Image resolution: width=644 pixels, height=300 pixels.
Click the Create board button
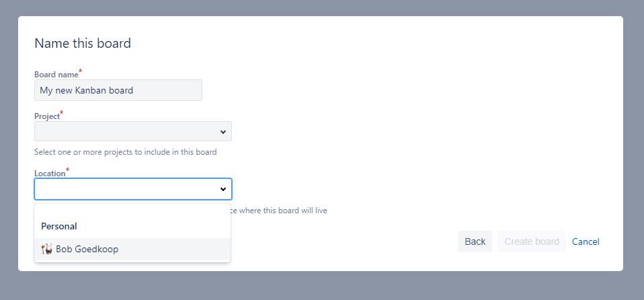532,241
